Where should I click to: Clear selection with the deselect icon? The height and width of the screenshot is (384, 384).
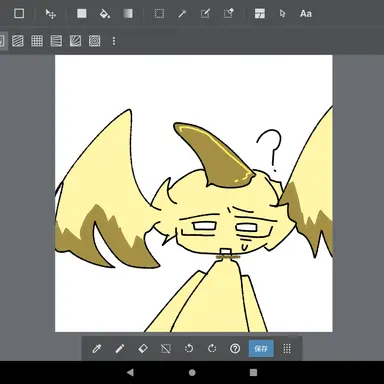point(166,349)
